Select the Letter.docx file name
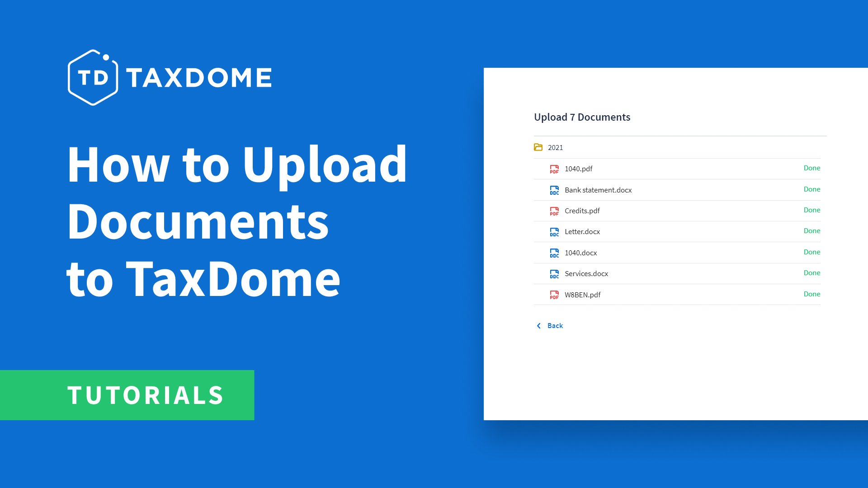This screenshot has width=868, height=488. 582,232
